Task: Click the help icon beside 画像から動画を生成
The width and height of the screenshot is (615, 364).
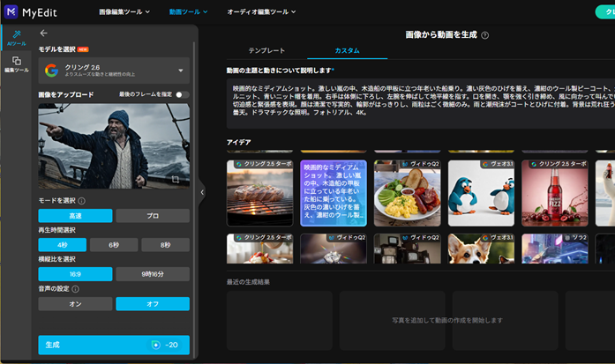Action: 485,34
